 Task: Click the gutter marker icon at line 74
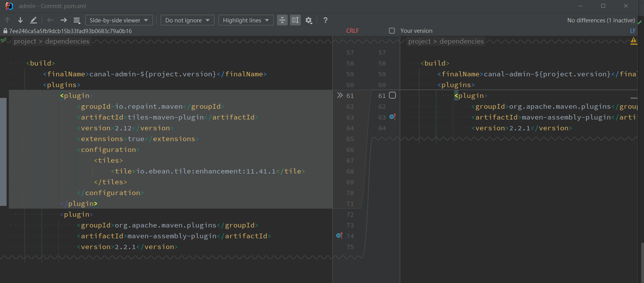pos(339,235)
